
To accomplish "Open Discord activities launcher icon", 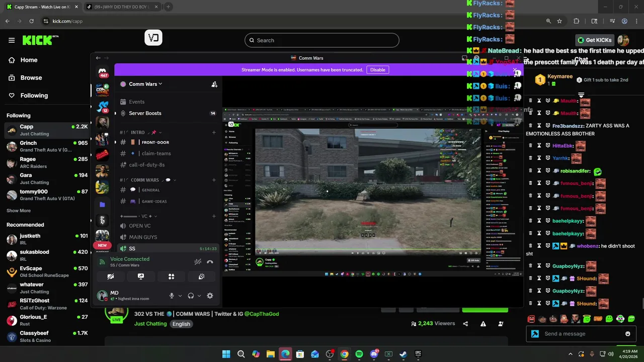I will click(x=171, y=277).
